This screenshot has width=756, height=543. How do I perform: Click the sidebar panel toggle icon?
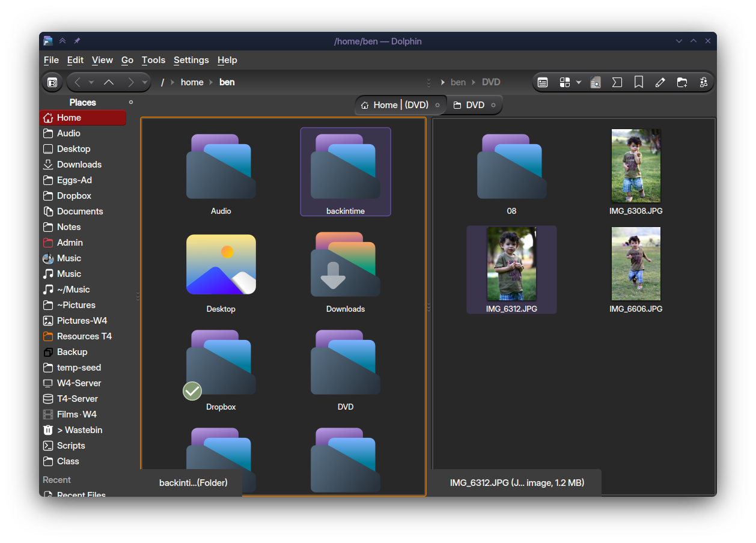52,82
